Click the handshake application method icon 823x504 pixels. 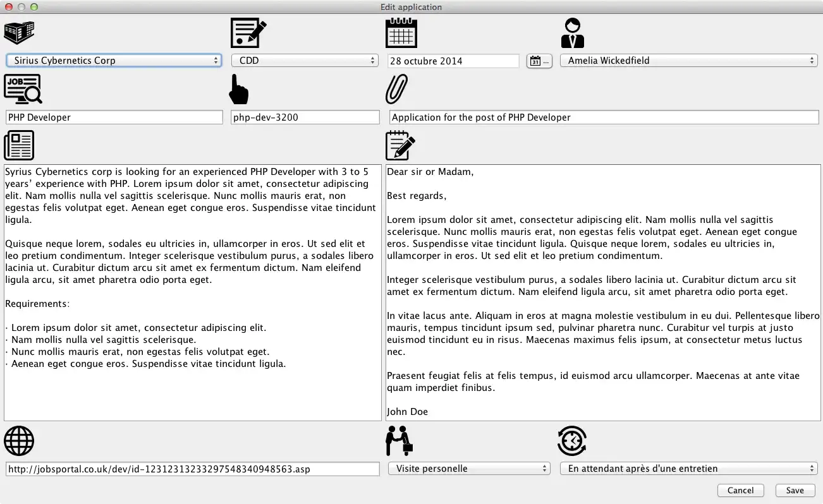(399, 441)
